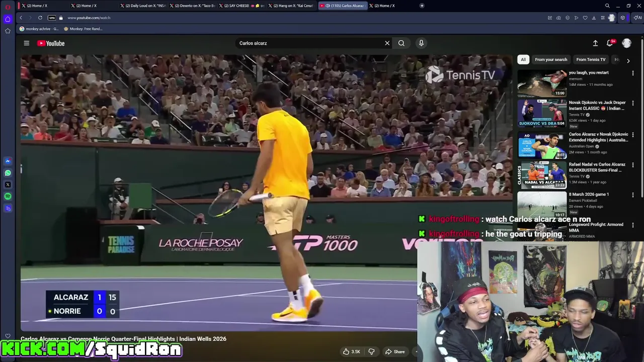Open options for Longsword Profight video
Viewport: 644px width, 362px height.
[633, 225]
